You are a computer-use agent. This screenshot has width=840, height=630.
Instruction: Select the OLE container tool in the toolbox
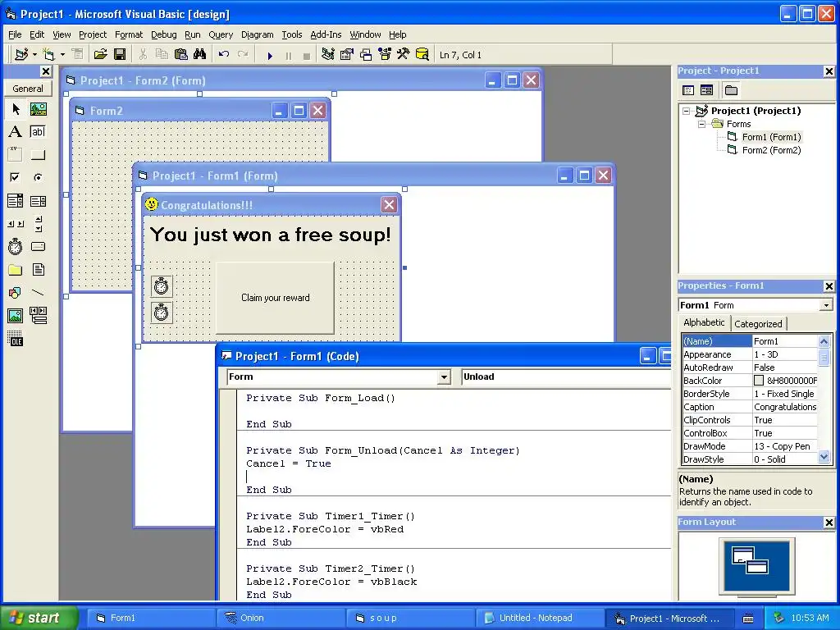[16, 339]
